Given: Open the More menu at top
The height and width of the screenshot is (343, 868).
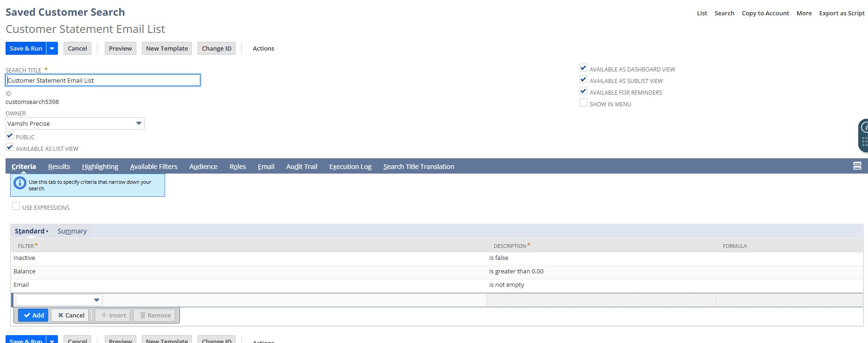Looking at the screenshot, I should (804, 13).
